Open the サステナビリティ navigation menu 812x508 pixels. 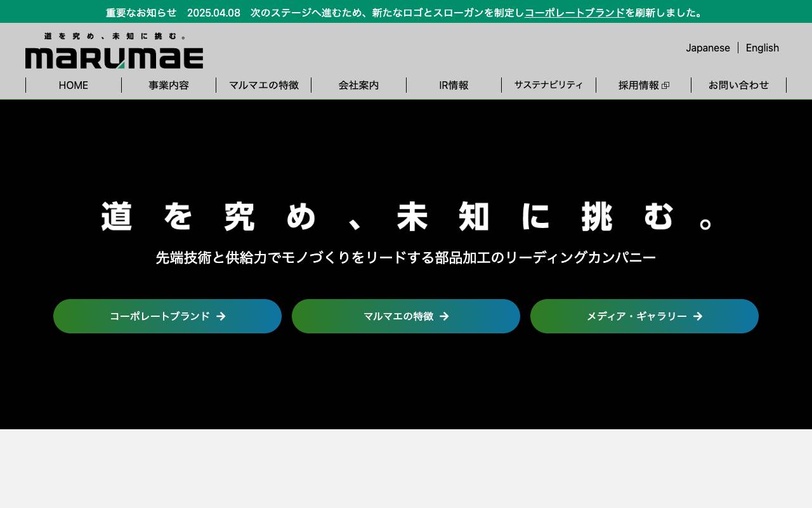(549, 85)
